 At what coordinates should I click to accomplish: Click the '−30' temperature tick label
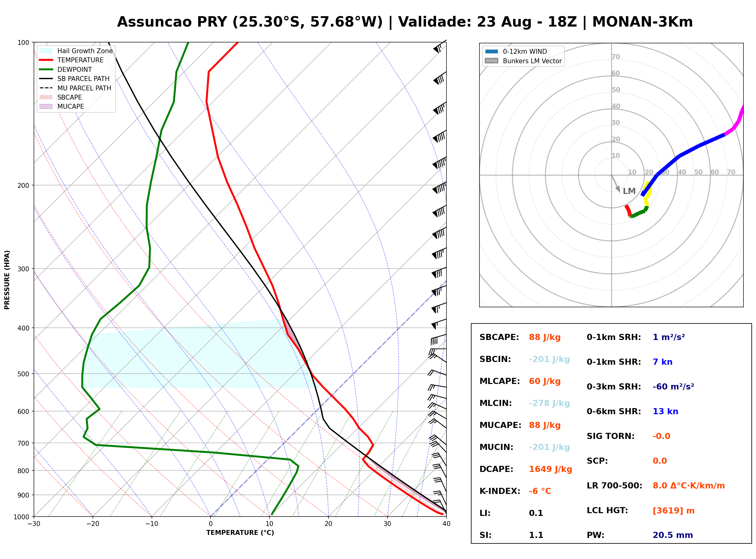pos(34,524)
